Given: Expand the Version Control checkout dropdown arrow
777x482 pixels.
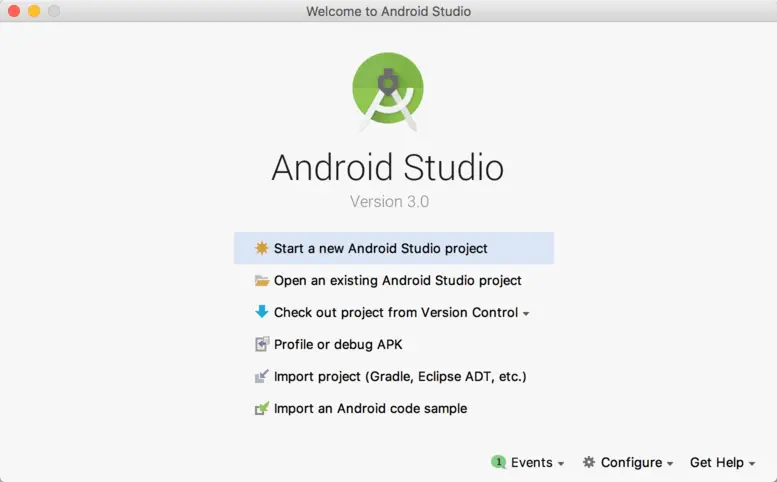Looking at the screenshot, I should pos(526,314).
